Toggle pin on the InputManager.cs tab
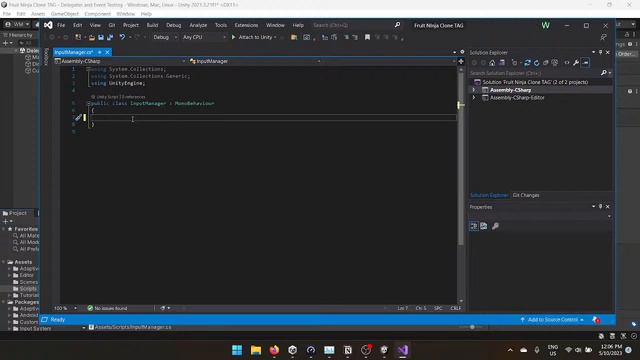This screenshot has height=360, width=640. point(100,52)
